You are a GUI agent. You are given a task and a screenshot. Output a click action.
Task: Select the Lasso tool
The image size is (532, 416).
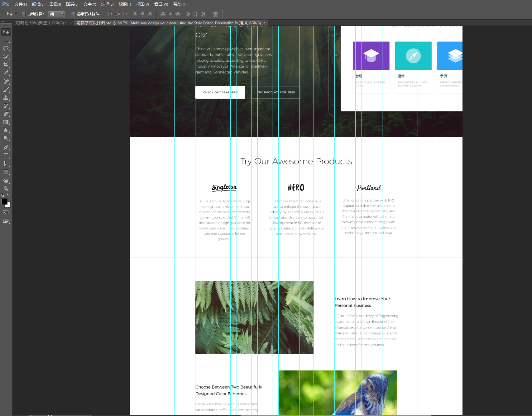pos(6,48)
